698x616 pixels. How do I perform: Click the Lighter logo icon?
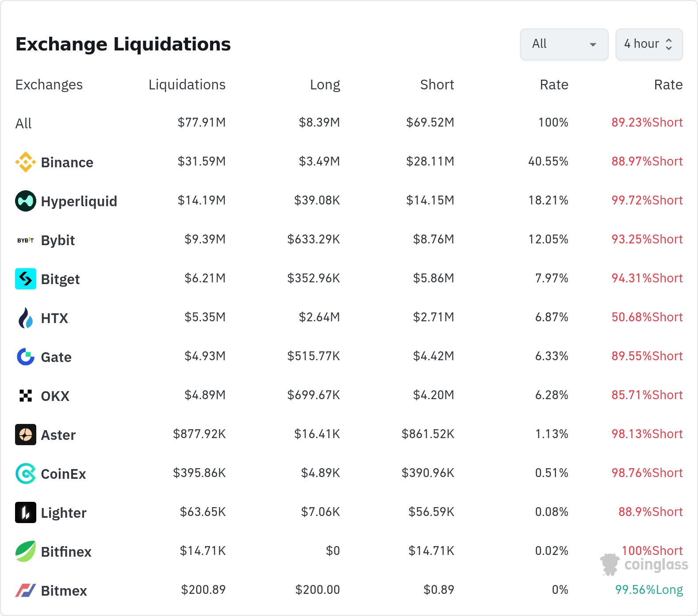point(26,512)
